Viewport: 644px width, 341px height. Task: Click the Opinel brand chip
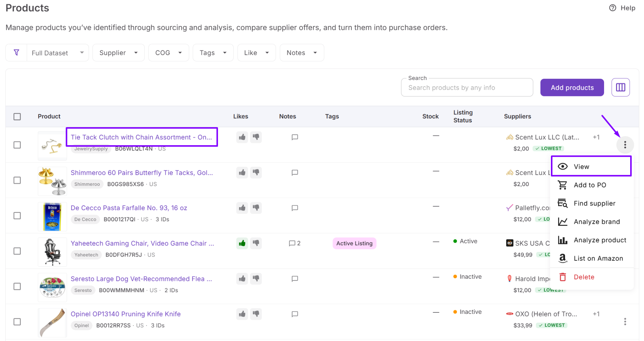point(81,325)
